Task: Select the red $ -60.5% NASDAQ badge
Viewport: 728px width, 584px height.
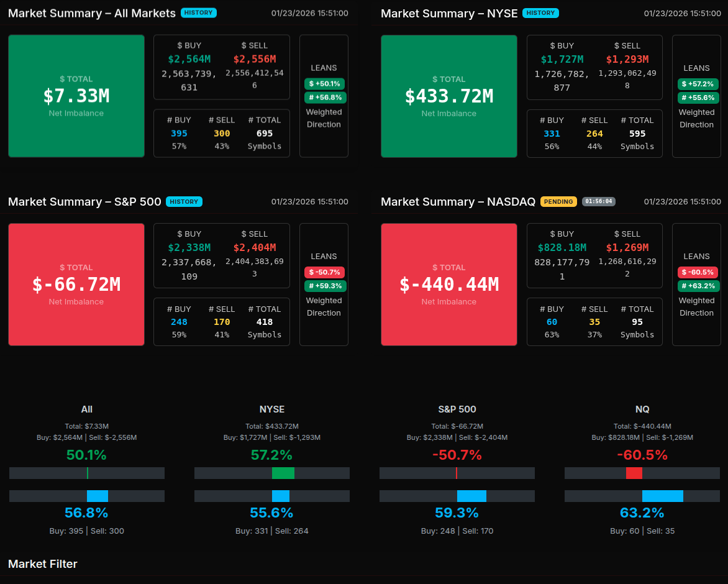Action: [x=698, y=272]
